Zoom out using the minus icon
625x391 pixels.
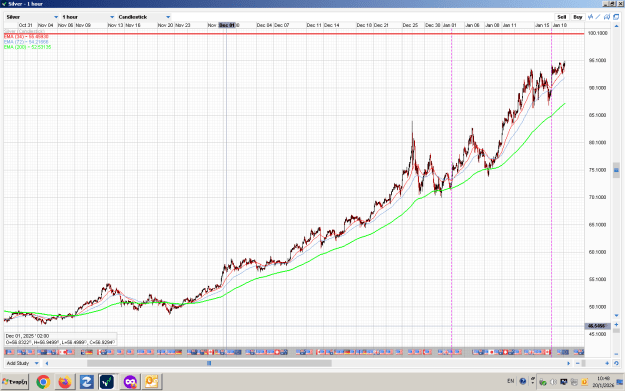[x=578, y=363]
